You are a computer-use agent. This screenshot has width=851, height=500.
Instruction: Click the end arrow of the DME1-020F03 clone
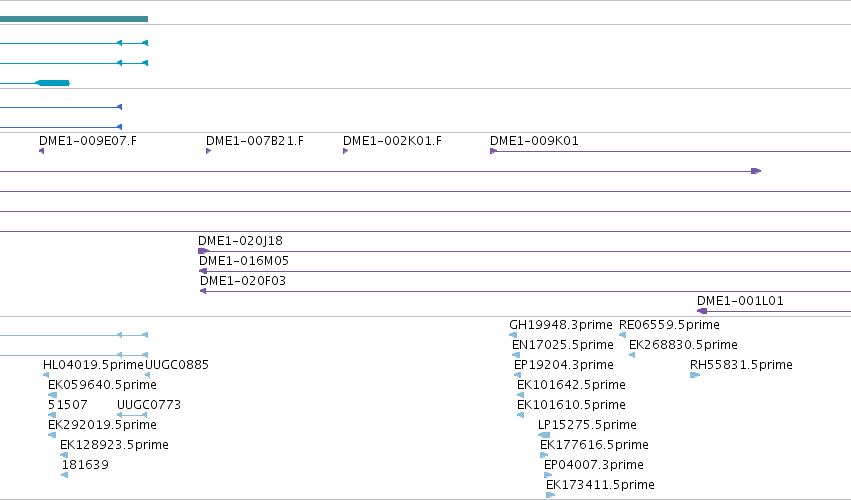pos(203,292)
